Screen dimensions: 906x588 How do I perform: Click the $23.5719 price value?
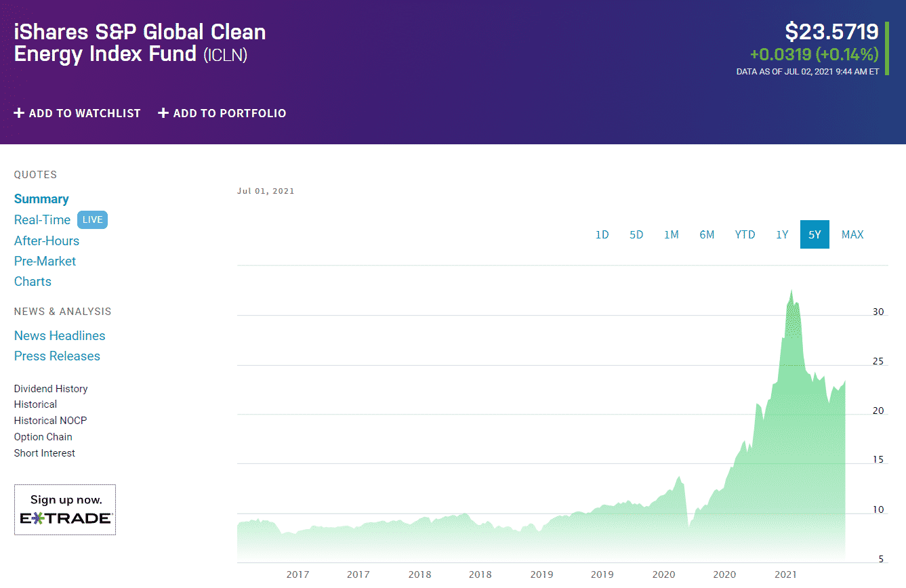pos(831,32)
